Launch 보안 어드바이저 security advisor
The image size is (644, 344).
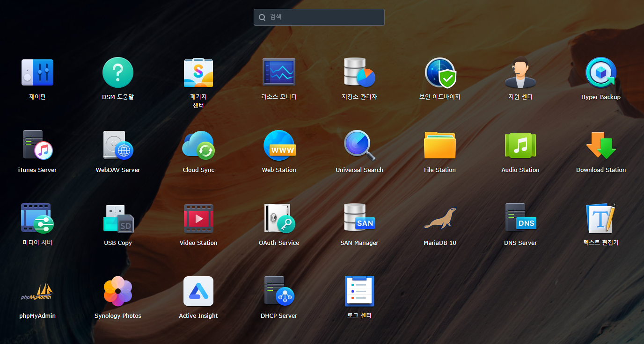(x=440, y=72)
